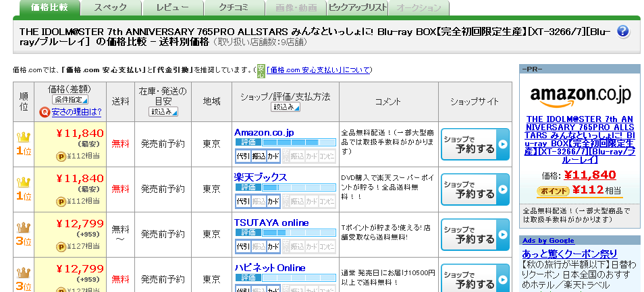Screen dimensions: 644x292
Task: Click the P point icon in 楽天ブックス row
Action: pos(61,202)
